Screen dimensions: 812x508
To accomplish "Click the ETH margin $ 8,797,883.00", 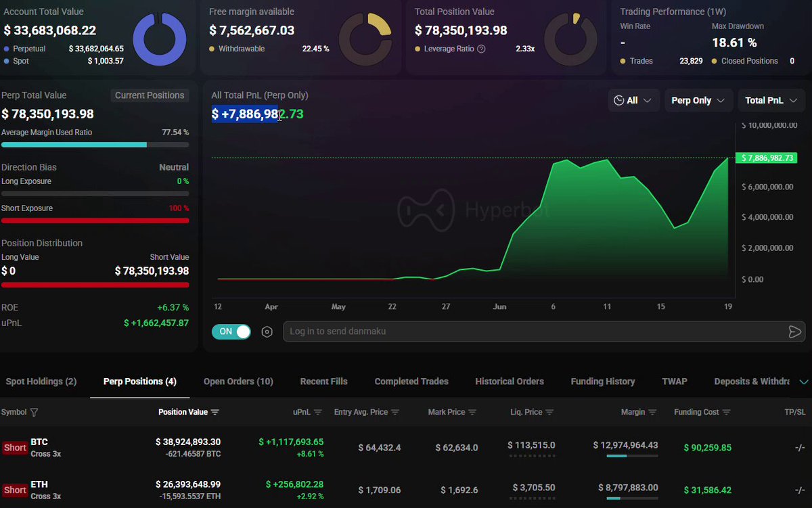I will 628,488.
